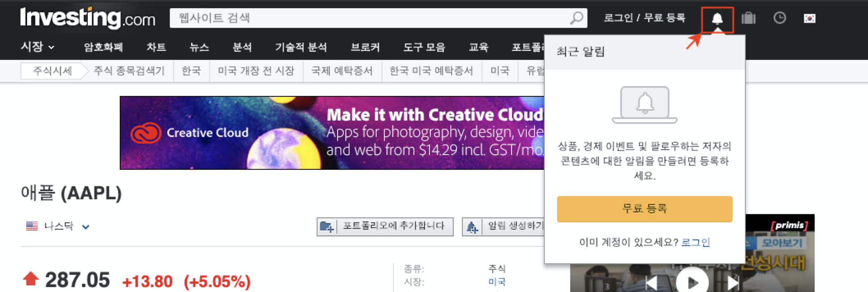The width and height of the screenshot is (868, 292).
Task: Open the 기술적 분석 menu
Action: click(x=301, y=47)
